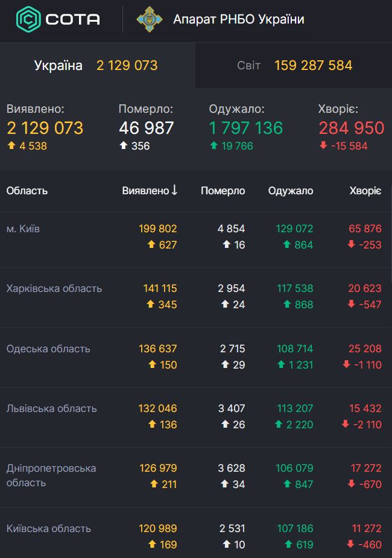The width and height of the screenshot is (392, 558).
Task: Click the COTA hexagon logo icon
Action: [28, 19]
